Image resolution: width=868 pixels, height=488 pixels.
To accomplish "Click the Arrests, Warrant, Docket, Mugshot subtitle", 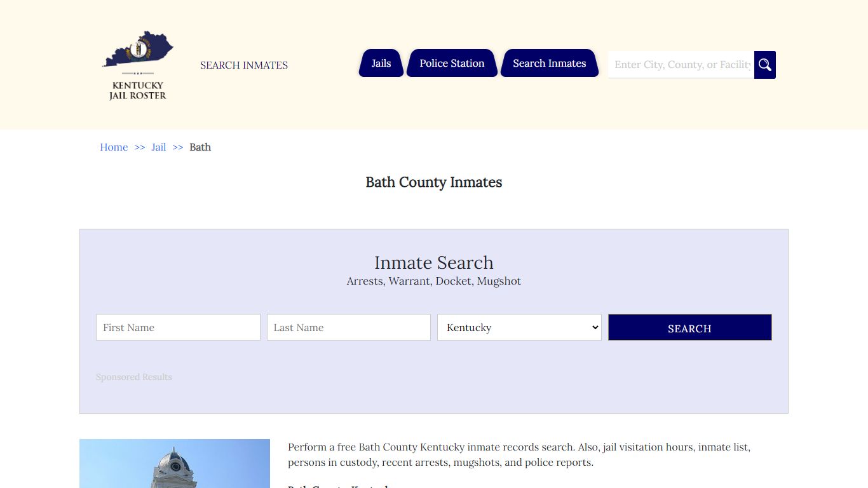I will tap(434, 281).
